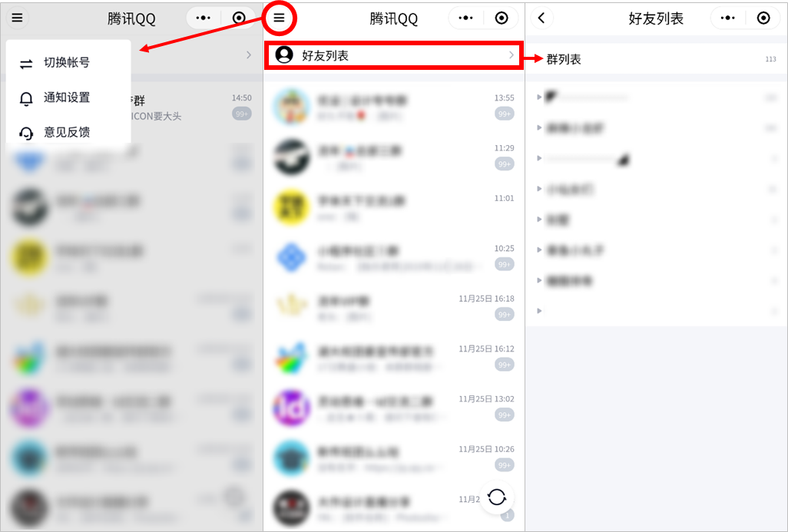788x532 pixels.
Task: Choose 意见反馈 menu entry
Action: click(x=68, y=133)
